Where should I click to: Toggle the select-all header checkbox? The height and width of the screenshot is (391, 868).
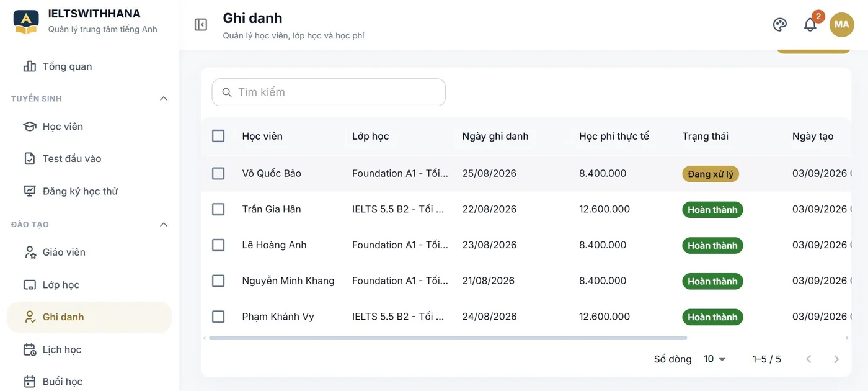coord(218,136)
